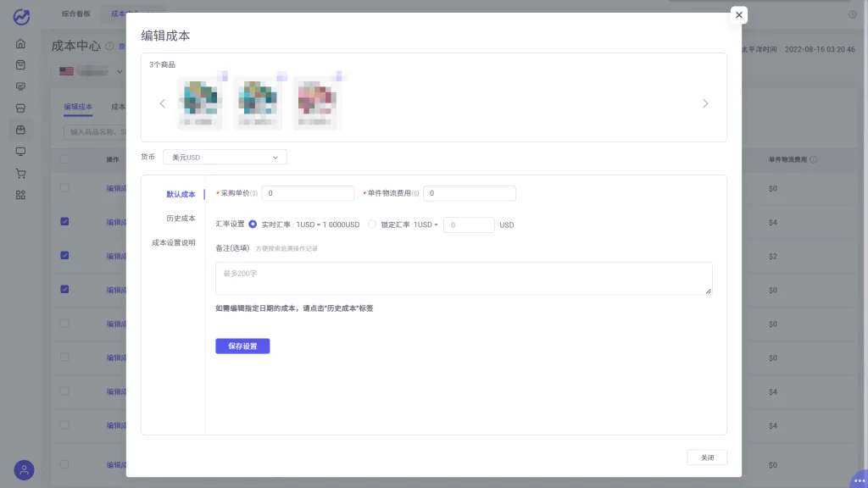Image resolution: width=868 pixels, height=488 pixels.
Task: Open the highlighted cost center sidebar icon
Action: point(20,130)
